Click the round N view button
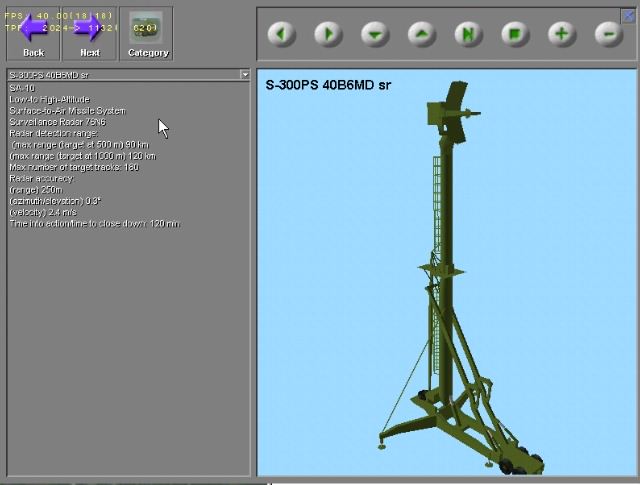This screenshot has height=485, width=640. pyautogui.click(x=468, y=34)
